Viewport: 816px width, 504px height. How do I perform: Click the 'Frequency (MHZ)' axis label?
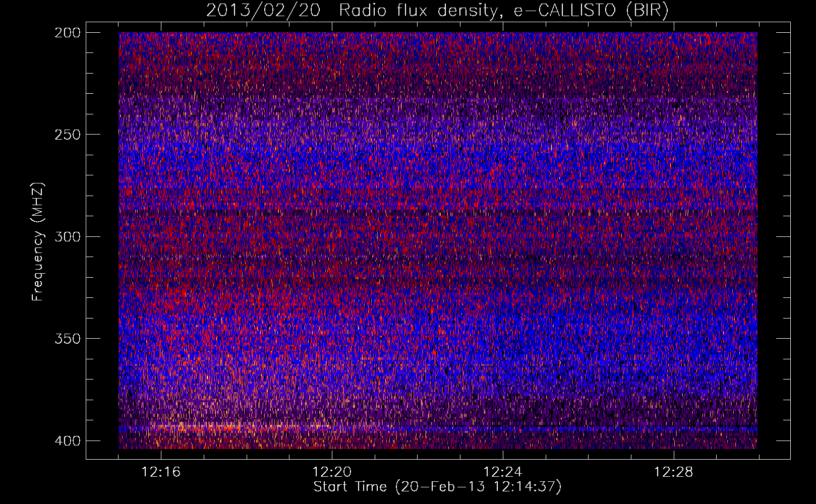coord(38,241)
